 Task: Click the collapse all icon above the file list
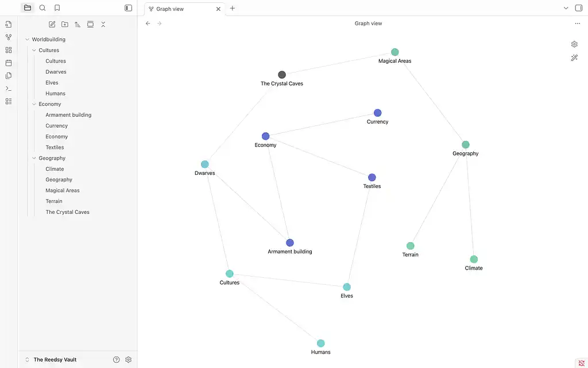click(103, 24)
